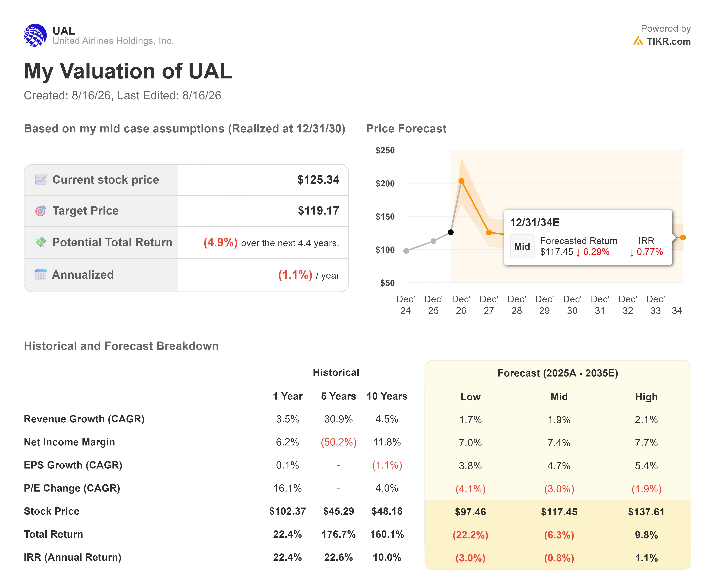Image resolution: width=715 pixels, height=588 pixels.
Task: Select the Low forecast column header
Action: [470, 397]
